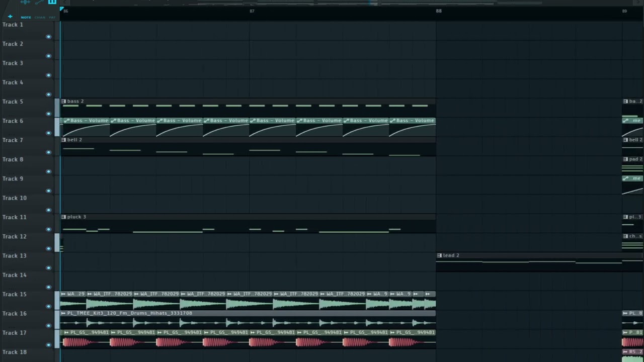Open the WA..29 audio clip menu icon
Screen dimensions: 644x362
click(x=63, y=294)
